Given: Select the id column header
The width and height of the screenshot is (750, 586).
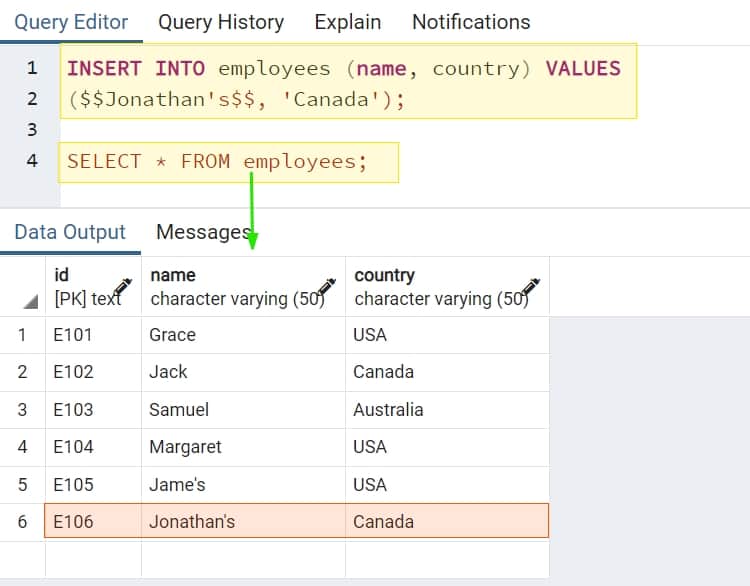Looking at the screenshot, I should coord(93,286).
